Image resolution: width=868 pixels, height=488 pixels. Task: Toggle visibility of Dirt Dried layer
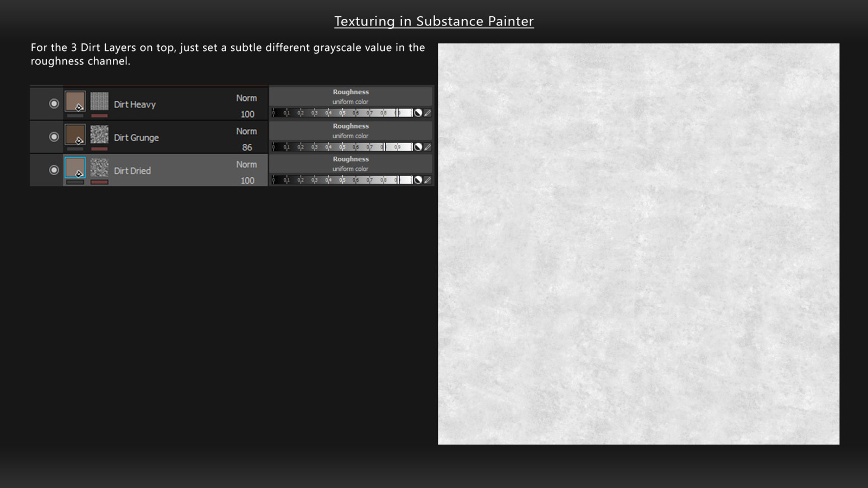point(54,170)
